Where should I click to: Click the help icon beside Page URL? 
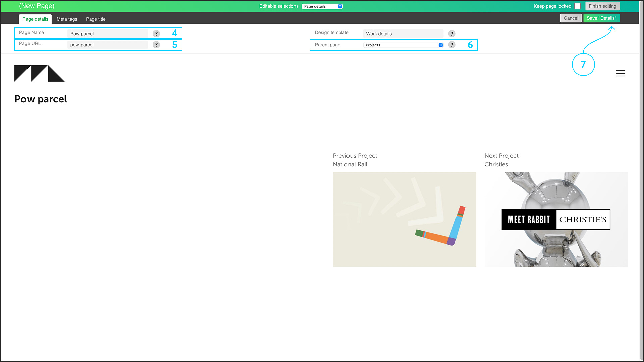156,45
